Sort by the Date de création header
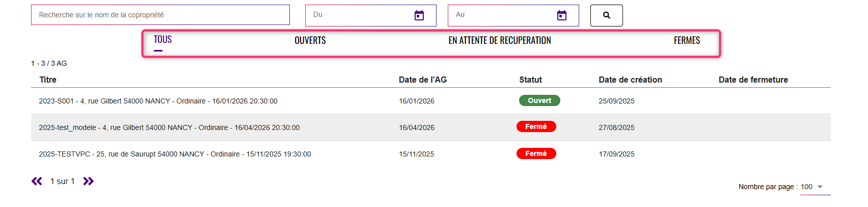Image resolution: width=868 pixels, height=207 pixels. (x=630, y=80)
